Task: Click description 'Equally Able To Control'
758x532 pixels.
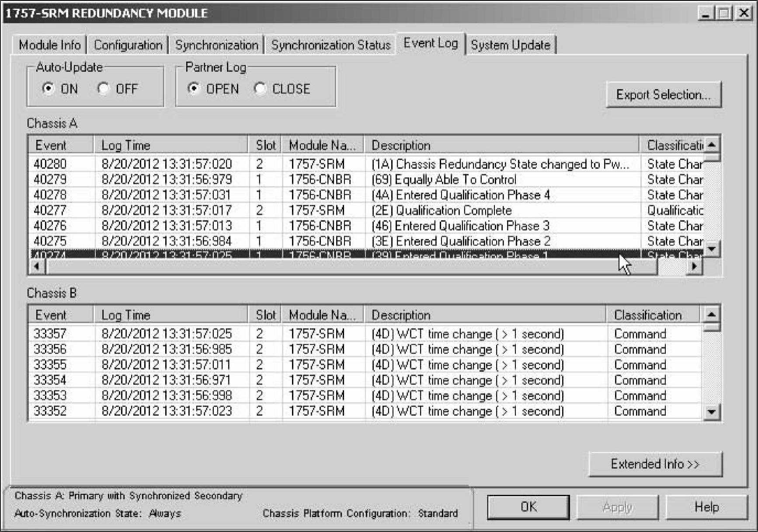Action: click(x=444, y=180)
